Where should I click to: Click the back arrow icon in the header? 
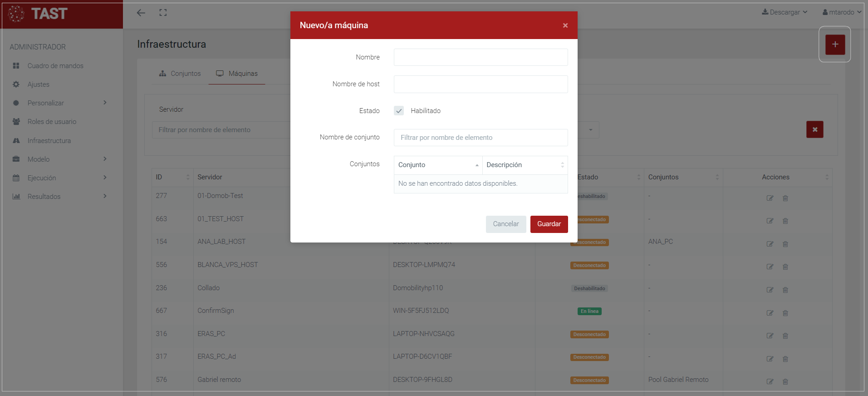click(x=141, y=13)
